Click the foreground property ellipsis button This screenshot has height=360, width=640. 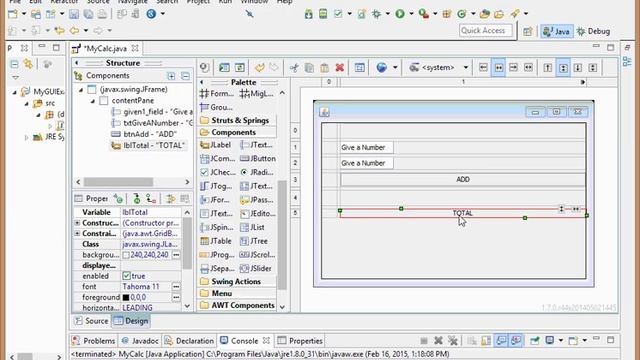(x=176, y=298)
